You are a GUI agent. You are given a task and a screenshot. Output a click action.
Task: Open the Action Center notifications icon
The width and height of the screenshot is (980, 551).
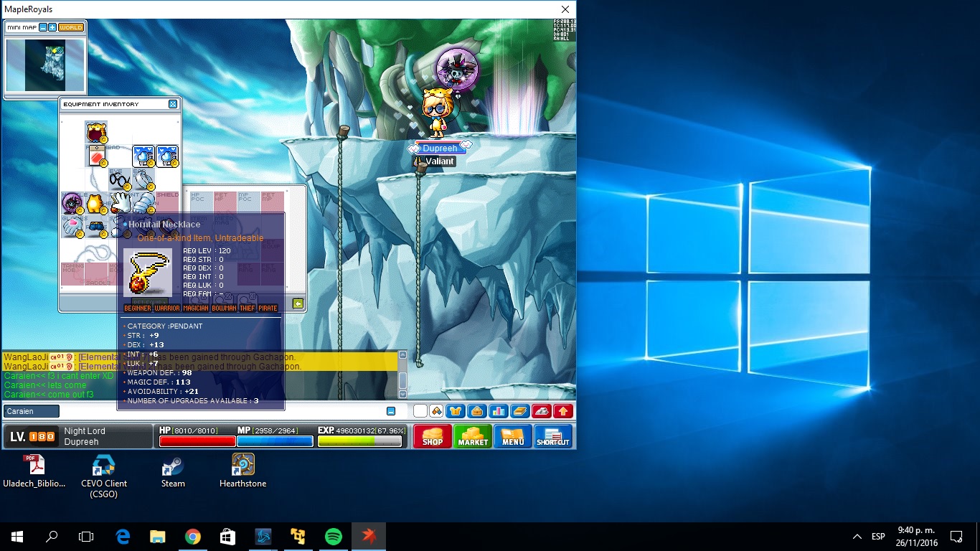point(956,537)
